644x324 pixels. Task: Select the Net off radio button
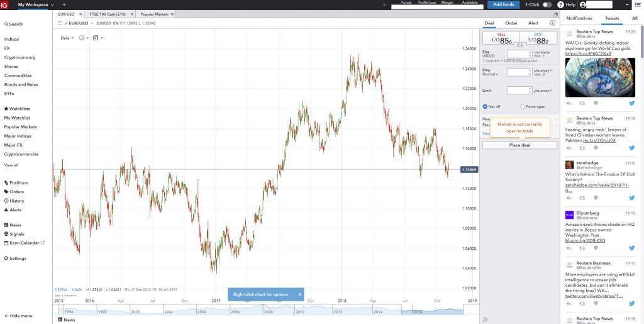(485, 106)
